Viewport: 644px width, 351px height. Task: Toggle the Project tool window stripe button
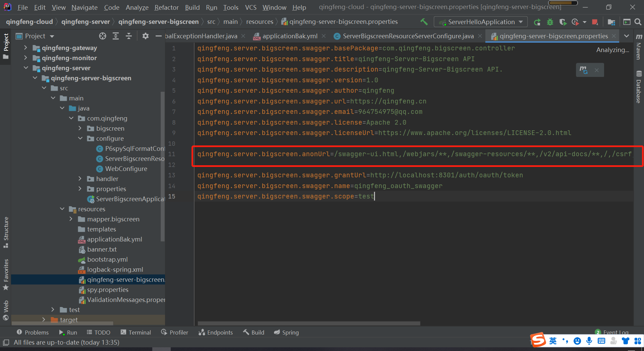(x=6, y=46)
